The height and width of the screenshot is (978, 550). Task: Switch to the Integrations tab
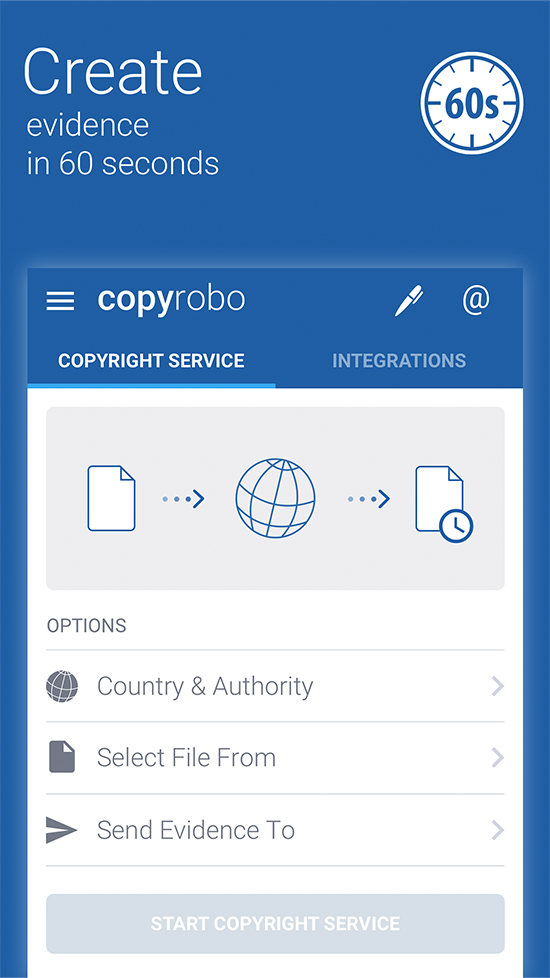pyautogui.click(x=399, y=361)
